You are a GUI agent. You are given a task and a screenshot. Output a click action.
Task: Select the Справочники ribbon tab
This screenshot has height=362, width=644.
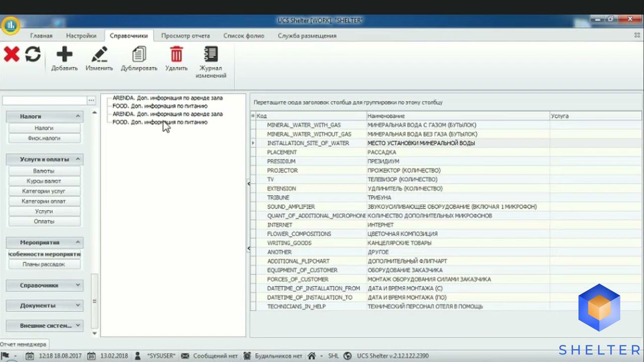pyautogui.click(x=129, y=36)
